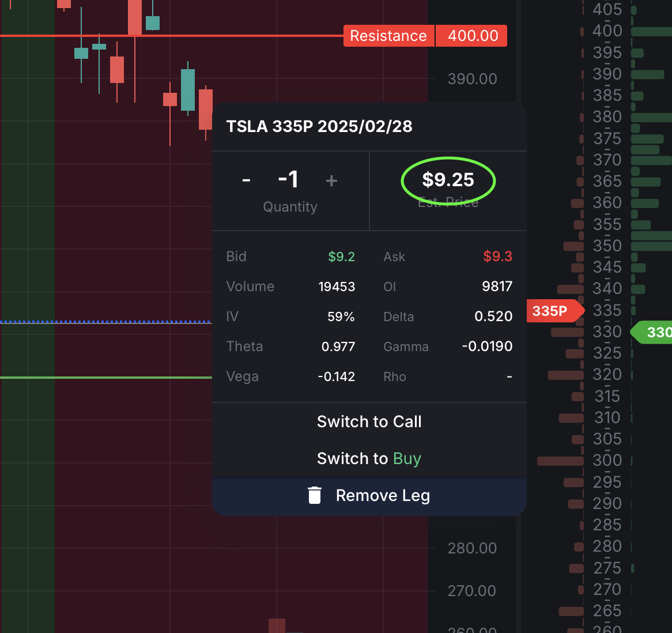Select Switch to Call option
Viewport: 672px width, 633px height.
click(369, 422)
